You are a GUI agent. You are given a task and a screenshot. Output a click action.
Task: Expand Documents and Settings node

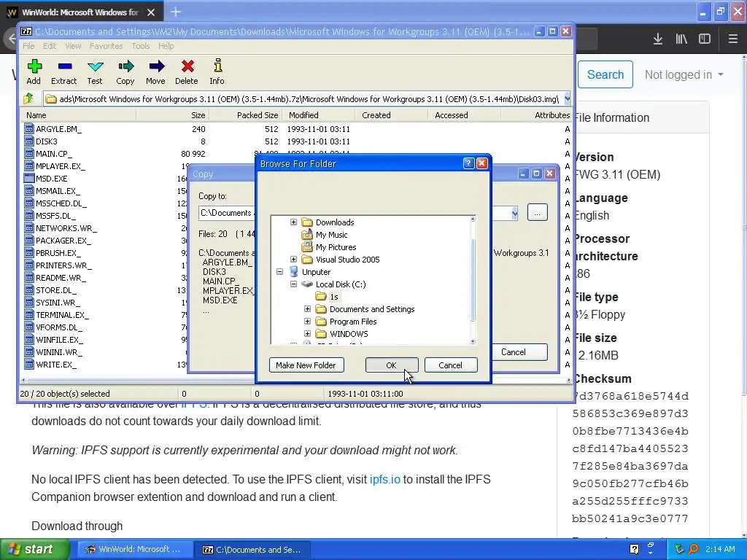[307, 309]
